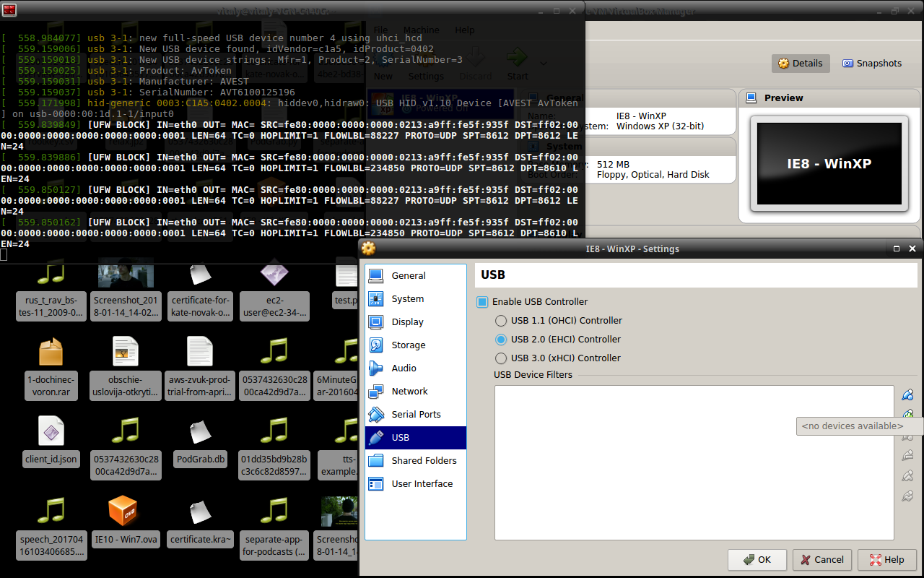Click 'Floppy, Optical, Hard Disk' boot order text
924x578 pixels.
(653, 174)
